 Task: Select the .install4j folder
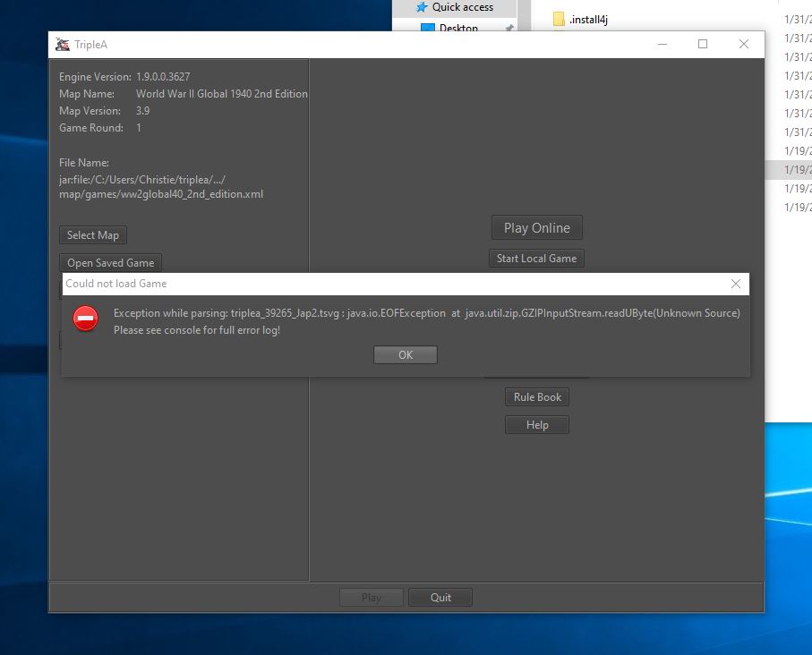click(x=589, y=19)
